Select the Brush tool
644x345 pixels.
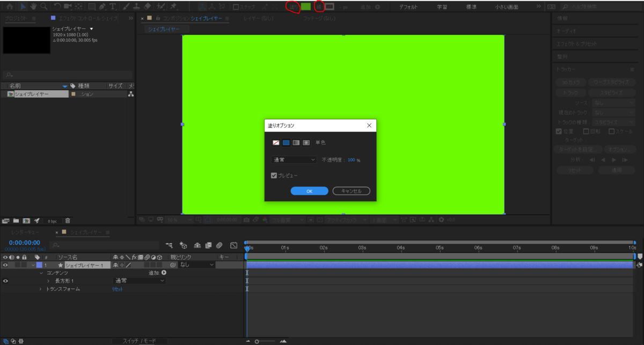coord(127,6)
